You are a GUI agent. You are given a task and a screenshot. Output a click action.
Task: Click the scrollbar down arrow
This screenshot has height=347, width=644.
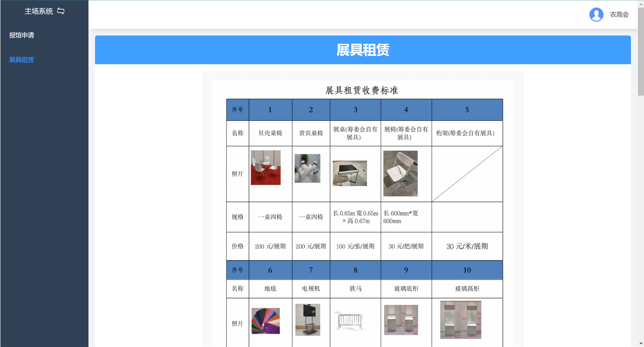pos(641,344)
